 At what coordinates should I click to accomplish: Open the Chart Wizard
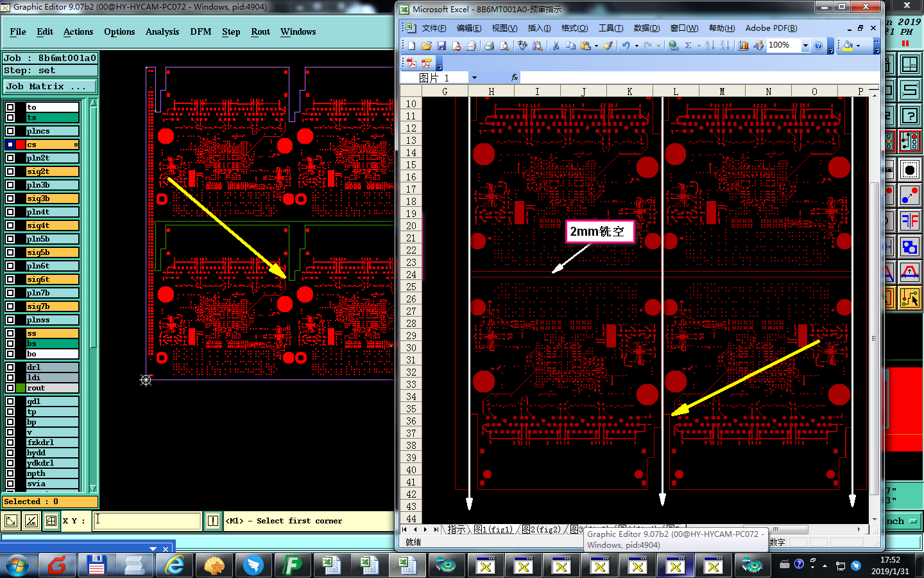[744, 46]
